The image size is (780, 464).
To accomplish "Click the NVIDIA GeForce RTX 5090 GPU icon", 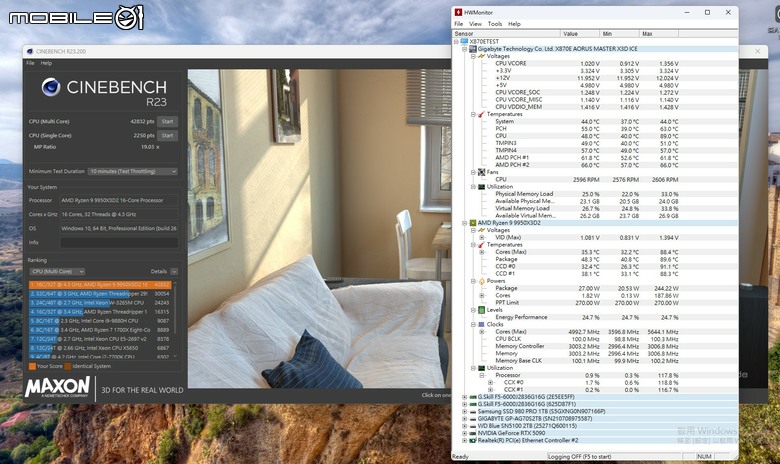I will point(473,433).
